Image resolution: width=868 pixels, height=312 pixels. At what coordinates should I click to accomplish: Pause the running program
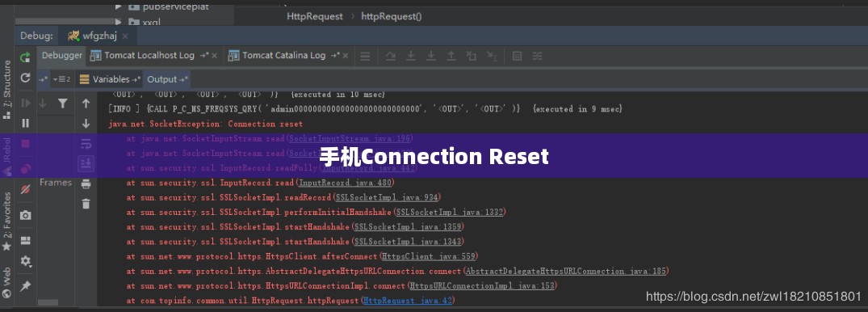[x=25, y=123]
